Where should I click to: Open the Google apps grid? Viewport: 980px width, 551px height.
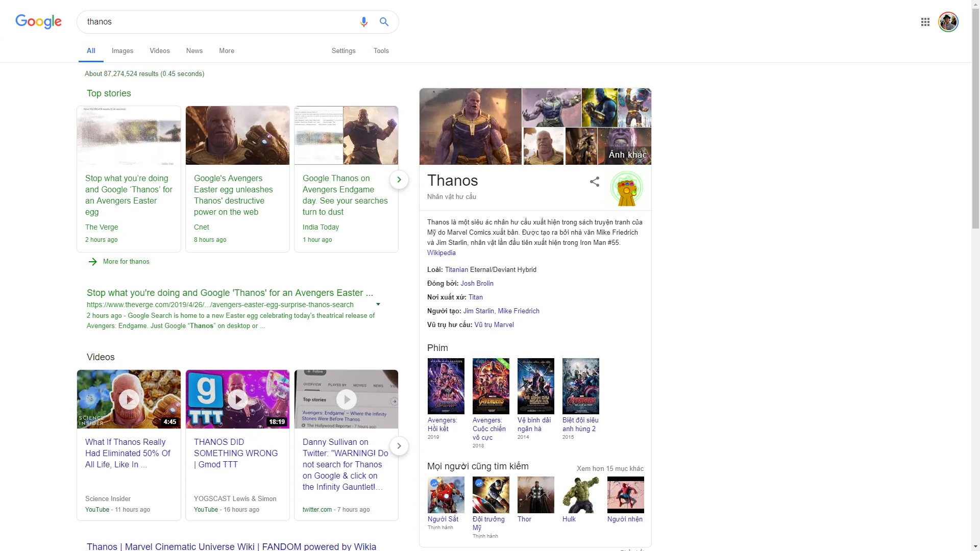tap(925, 22)
